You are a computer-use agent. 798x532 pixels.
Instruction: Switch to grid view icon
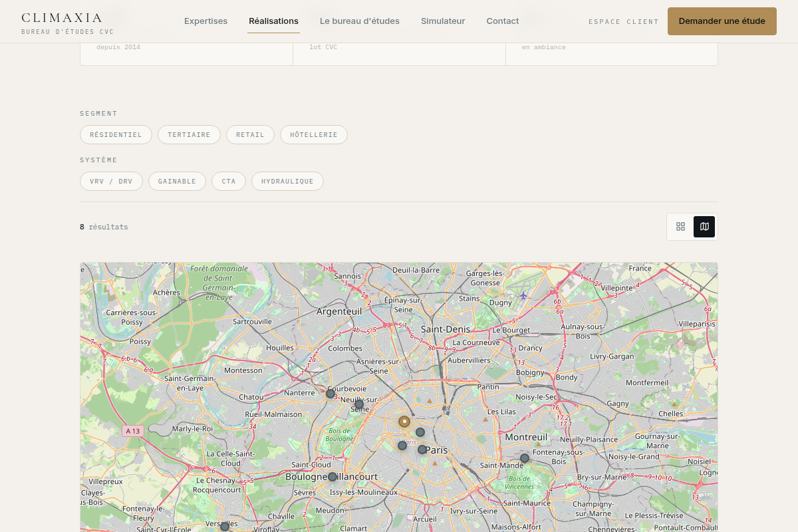680,227
